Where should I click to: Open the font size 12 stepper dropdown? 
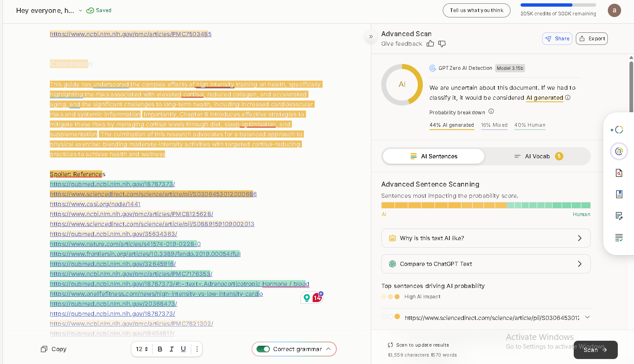click(x=142, y=349)
